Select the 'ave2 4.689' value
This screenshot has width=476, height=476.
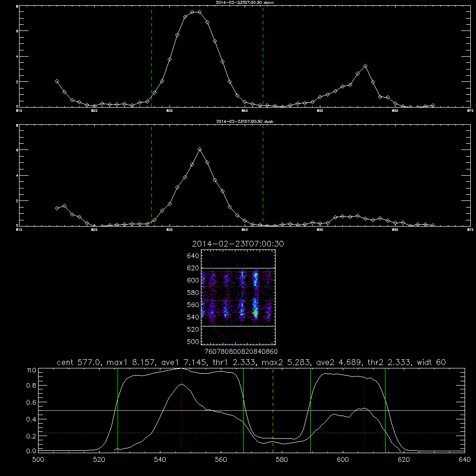[x=337, y=362]
